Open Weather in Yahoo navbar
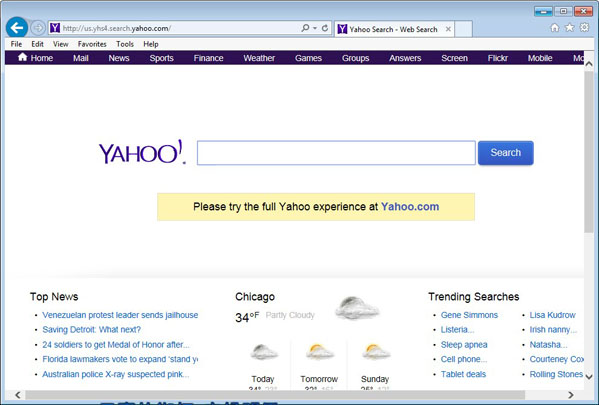 point(259,58)
